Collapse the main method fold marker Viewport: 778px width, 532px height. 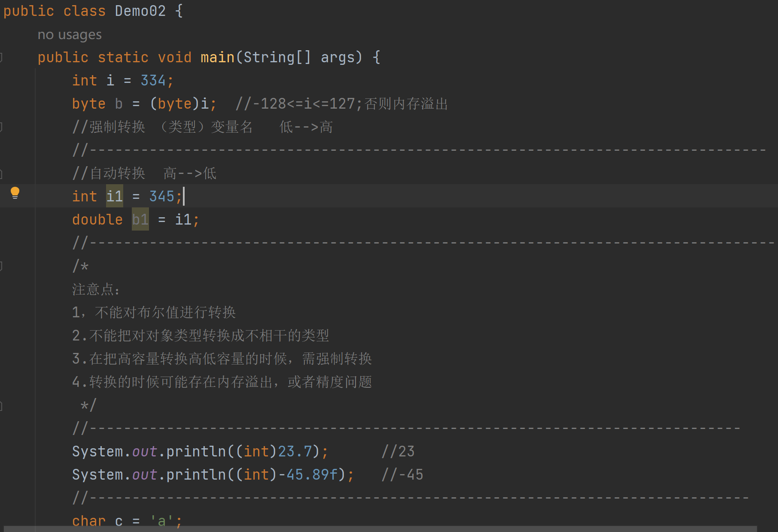(1, 57)
